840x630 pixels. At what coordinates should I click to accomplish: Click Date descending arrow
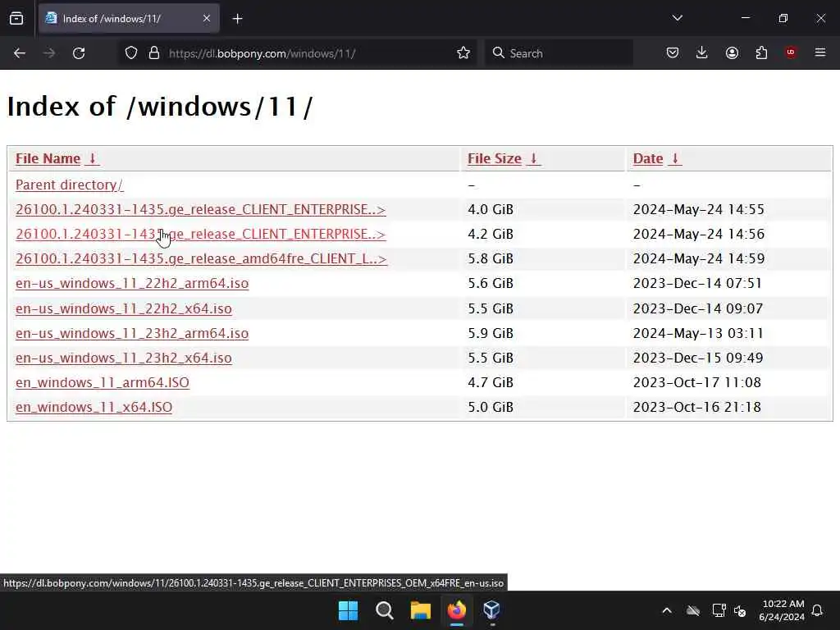click(675, 158)
